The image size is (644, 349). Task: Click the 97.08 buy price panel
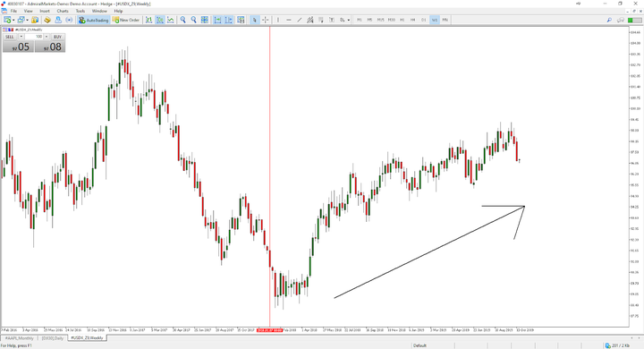(x=50, y=47)
